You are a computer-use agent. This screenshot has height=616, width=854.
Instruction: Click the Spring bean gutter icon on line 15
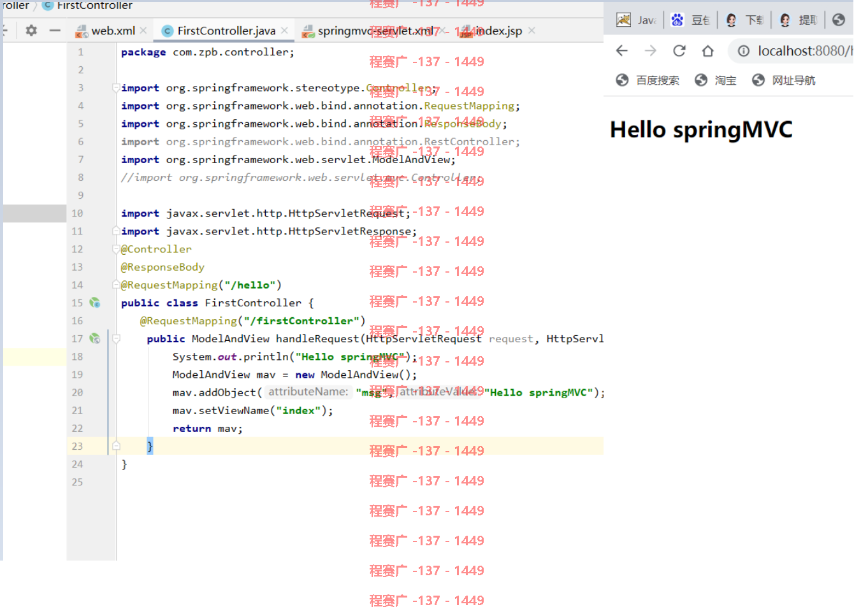coord(95,303)
